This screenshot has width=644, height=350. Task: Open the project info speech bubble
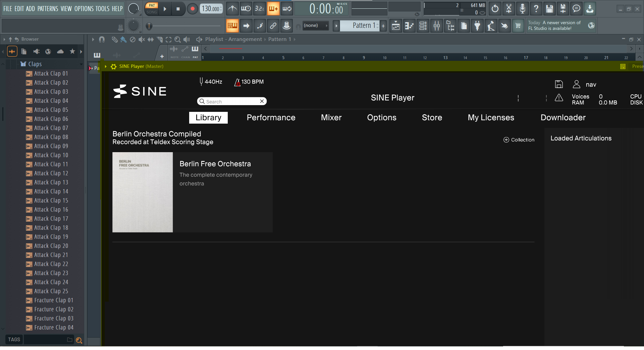click(x=577, y=9)
